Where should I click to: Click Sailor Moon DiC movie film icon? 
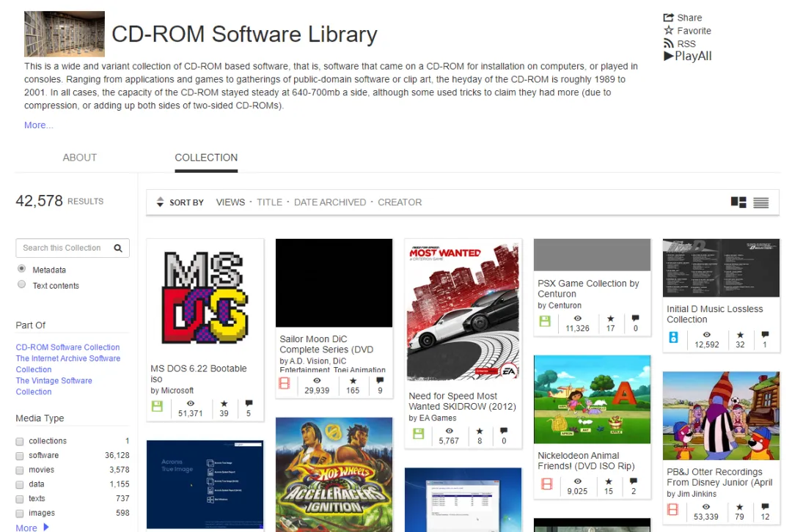click(x=285, y=383)
